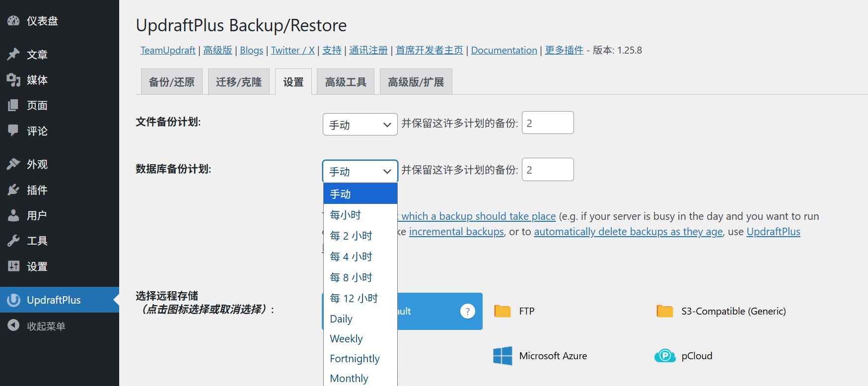Open the 高级版/扩展 tab

[x=416, y=82]
